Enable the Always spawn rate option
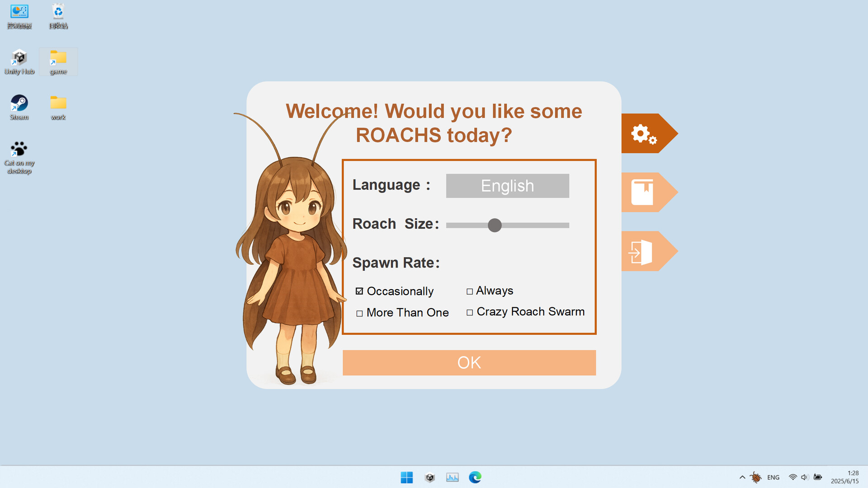Viewport: 868px width, 488px height. 470,291
